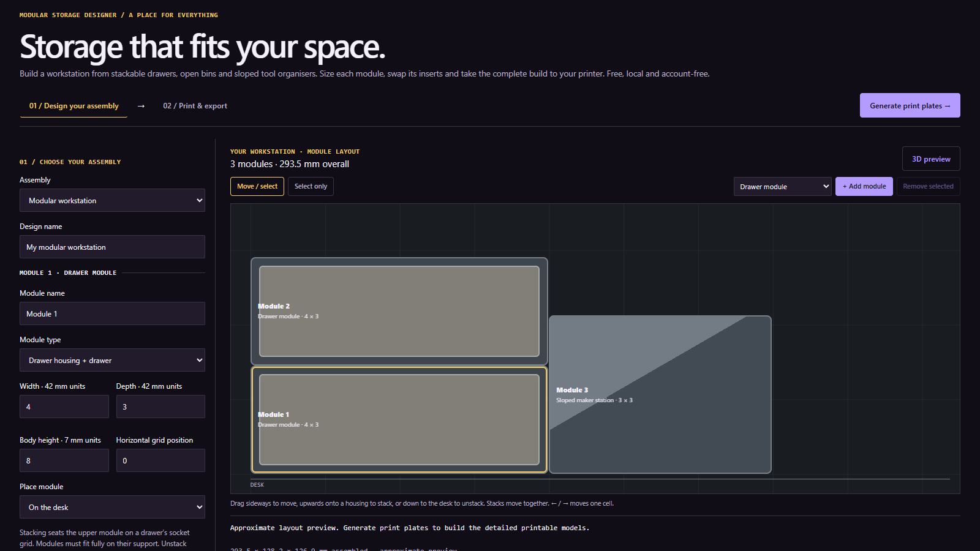Adjust the Horizontal grid position field
The width and height of the screenshot is (980, 551).
coord(160,460)
